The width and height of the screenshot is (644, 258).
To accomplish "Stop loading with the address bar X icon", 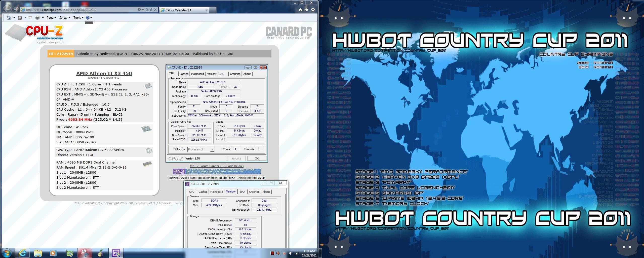I will 155,10.
